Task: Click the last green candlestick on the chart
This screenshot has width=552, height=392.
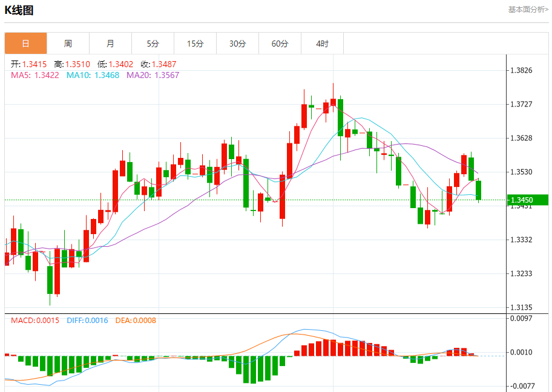Action: click(478, 191)
